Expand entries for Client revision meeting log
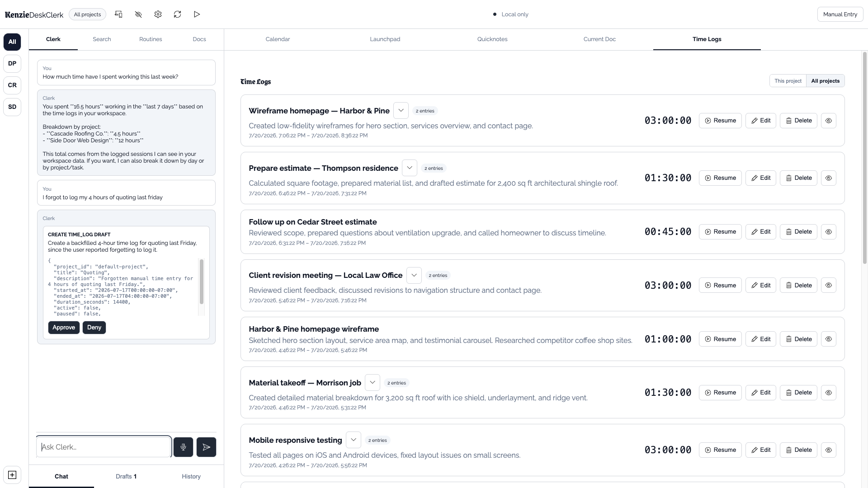 click(414, 275)
